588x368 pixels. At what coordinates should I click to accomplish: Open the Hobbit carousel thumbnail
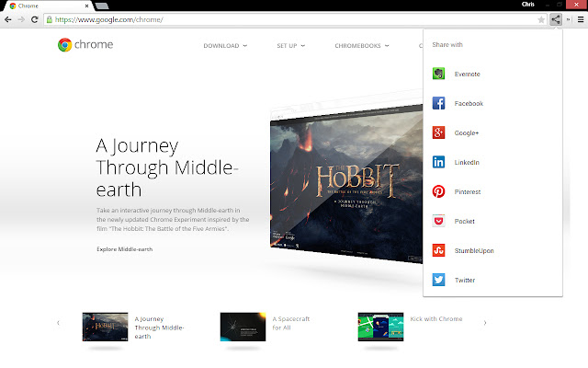pyautogui.click(x=105, y=327)
